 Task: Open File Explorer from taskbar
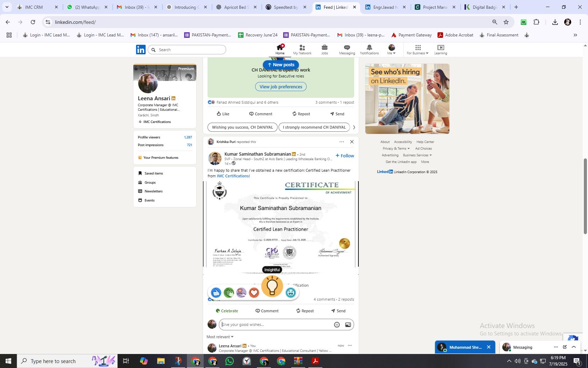click(161, 361)
